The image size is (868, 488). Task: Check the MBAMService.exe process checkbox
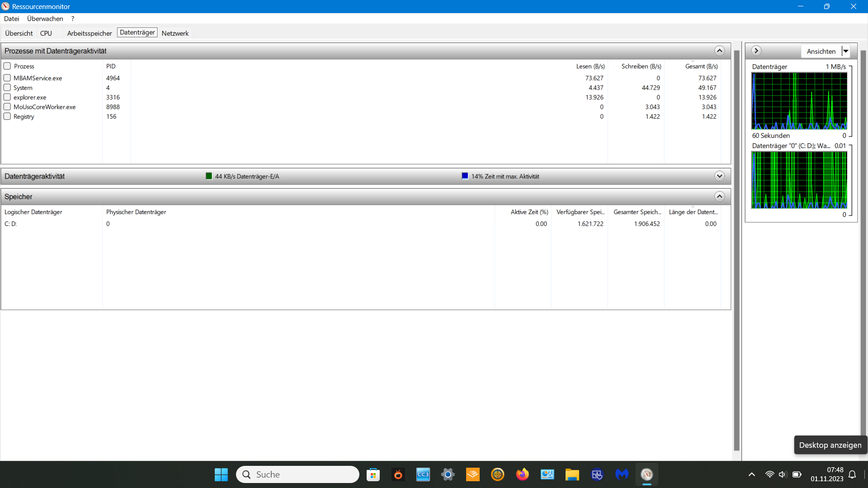[7, 78]
